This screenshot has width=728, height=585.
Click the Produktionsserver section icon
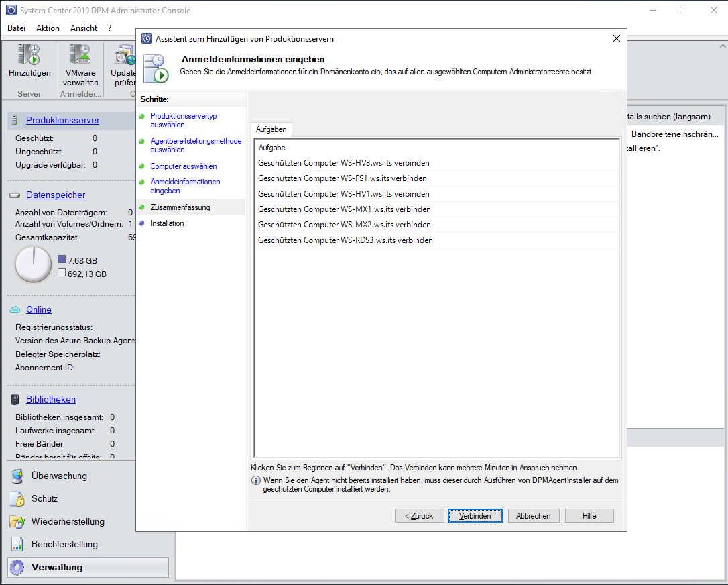pyautogui.click(x=14, y=120)
